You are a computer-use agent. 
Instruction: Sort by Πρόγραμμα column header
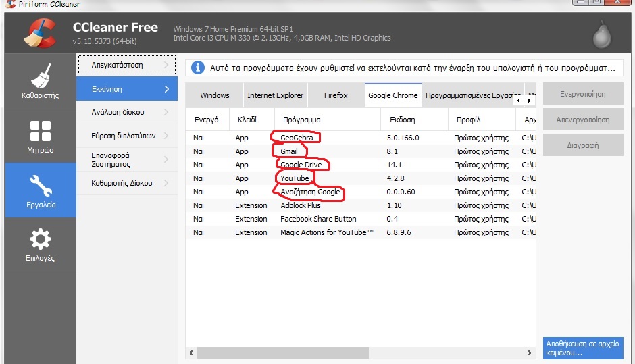[328, 120]
